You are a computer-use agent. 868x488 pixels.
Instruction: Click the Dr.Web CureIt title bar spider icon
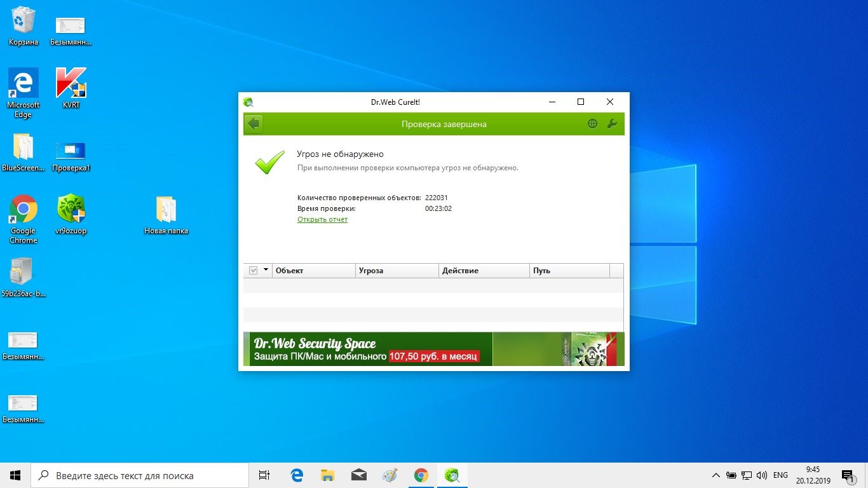[248, 102]
